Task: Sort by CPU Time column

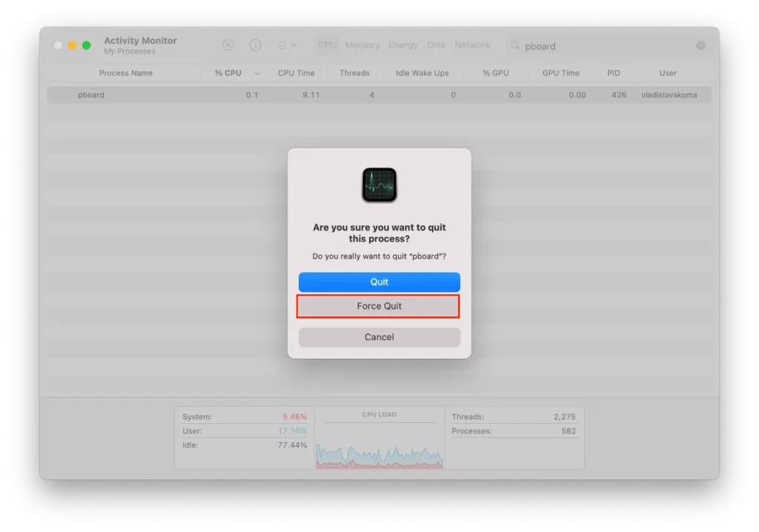Action: 296,73
